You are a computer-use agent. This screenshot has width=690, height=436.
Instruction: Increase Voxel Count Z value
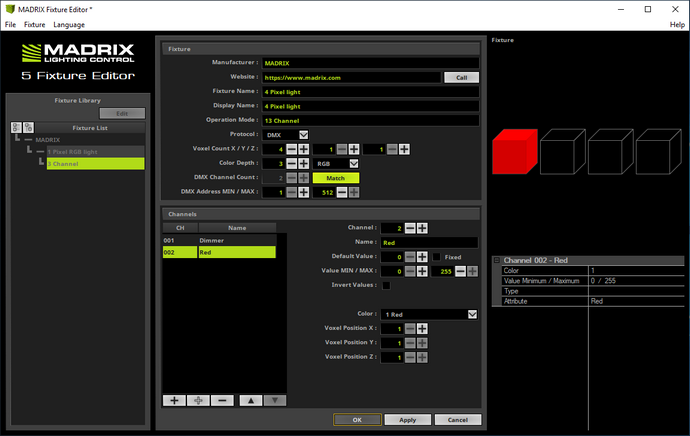coord(404,149)
